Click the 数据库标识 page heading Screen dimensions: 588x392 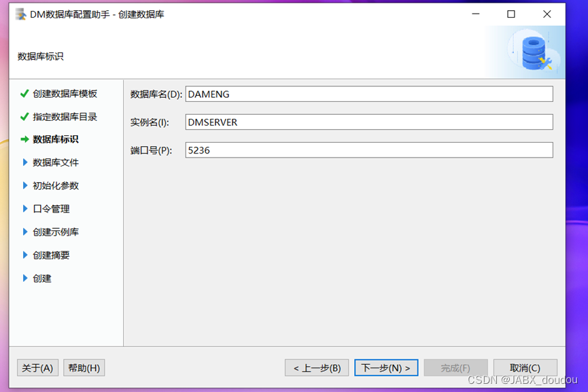click(41, 56)
